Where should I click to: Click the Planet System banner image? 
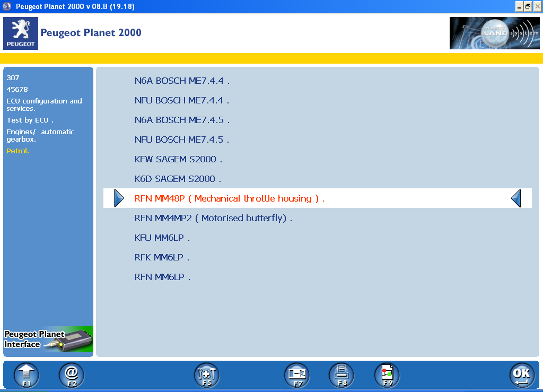[x=494, y=33]
